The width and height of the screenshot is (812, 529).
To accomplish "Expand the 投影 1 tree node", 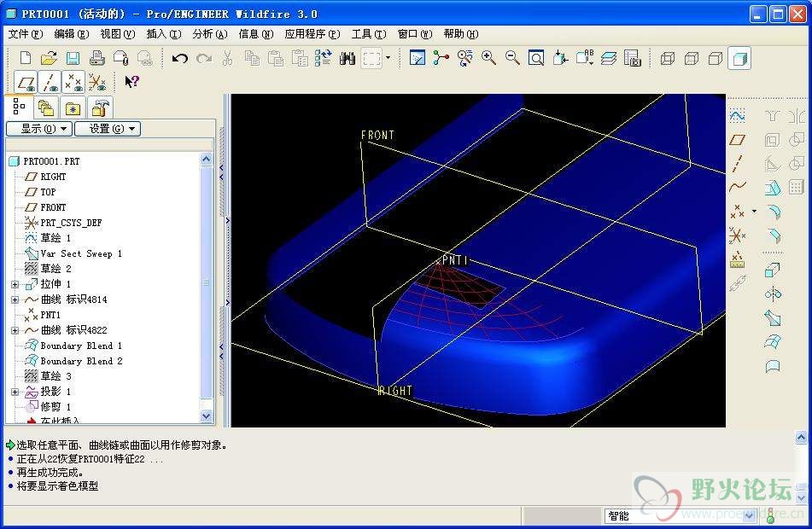I will pos(15,392).
